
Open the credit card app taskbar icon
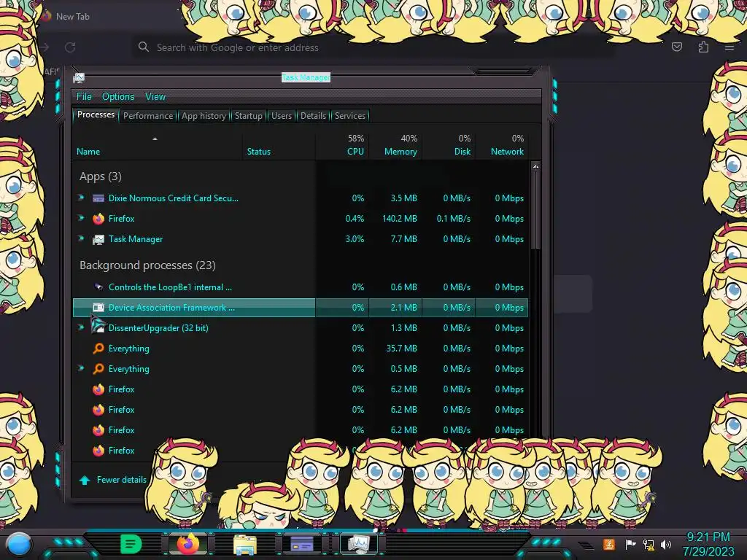301,543
